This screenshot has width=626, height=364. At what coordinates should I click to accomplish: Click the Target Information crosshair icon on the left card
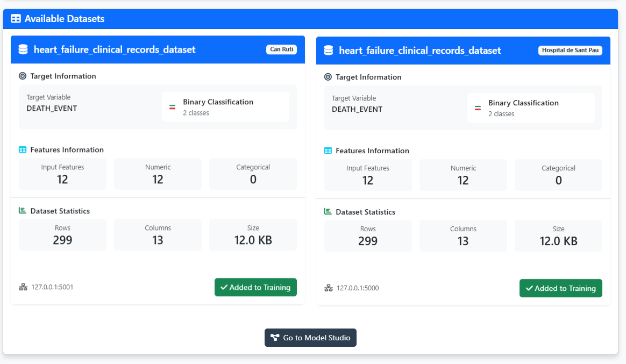[x=23, y=76]
